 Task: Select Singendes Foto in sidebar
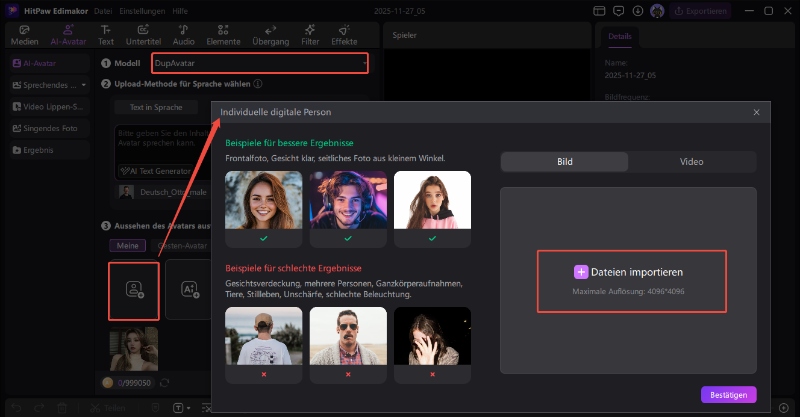coord(50,128)
